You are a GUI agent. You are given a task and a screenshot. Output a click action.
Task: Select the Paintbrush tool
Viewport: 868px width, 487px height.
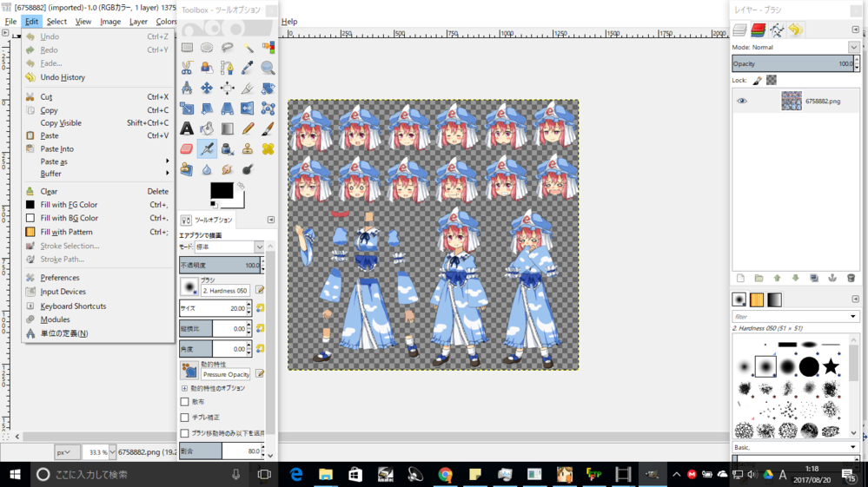[x=268, y=128]
